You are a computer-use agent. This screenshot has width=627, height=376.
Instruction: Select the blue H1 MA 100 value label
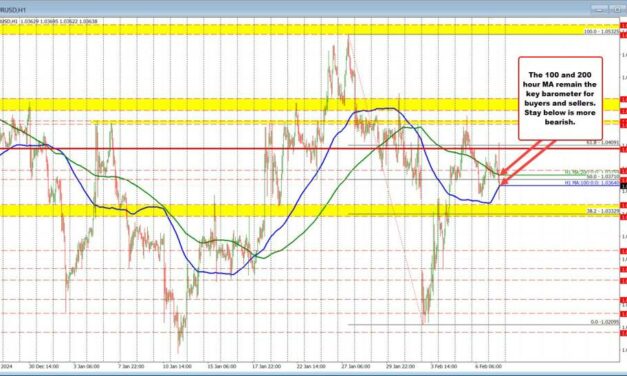tap(592, 182)
